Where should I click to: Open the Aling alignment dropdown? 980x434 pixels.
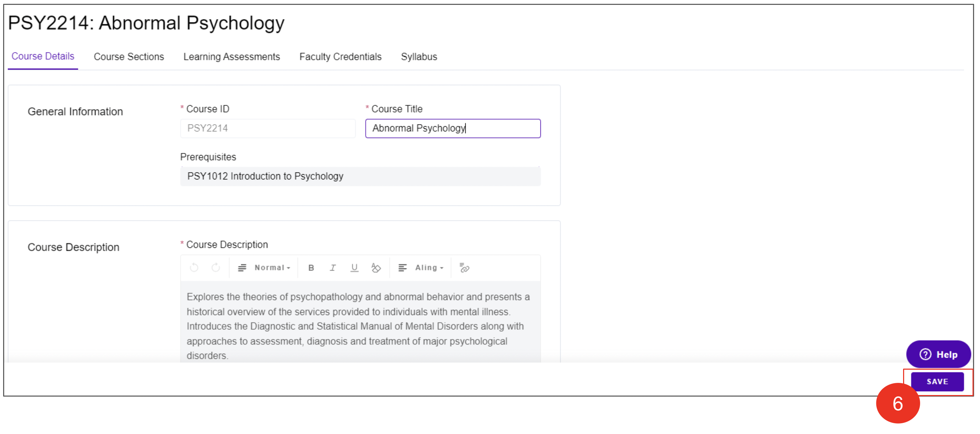(x=429, y=268)
